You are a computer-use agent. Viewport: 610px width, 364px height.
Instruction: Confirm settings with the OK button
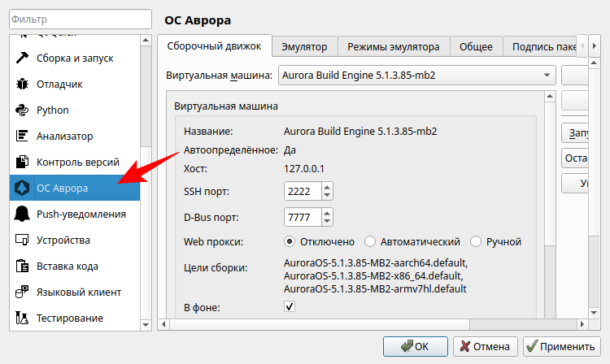pos(416,346)
